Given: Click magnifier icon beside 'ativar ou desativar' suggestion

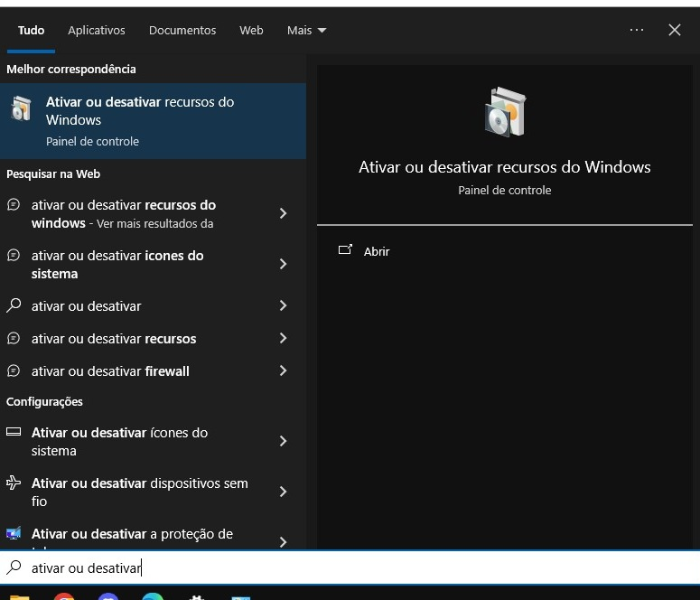Looking at the screenshot, I should click(x=14, y=305).
